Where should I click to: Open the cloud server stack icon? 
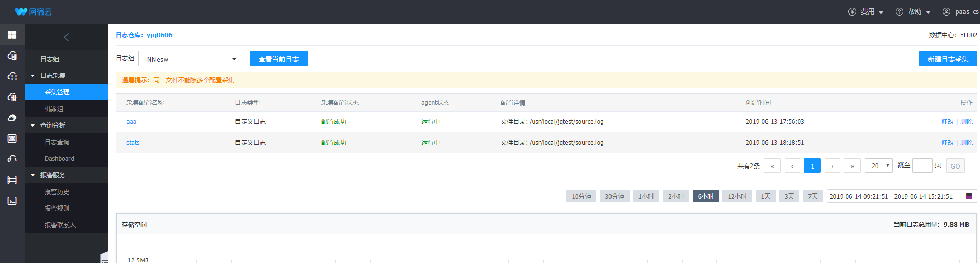pyautogui.click(x=12, y=76)
